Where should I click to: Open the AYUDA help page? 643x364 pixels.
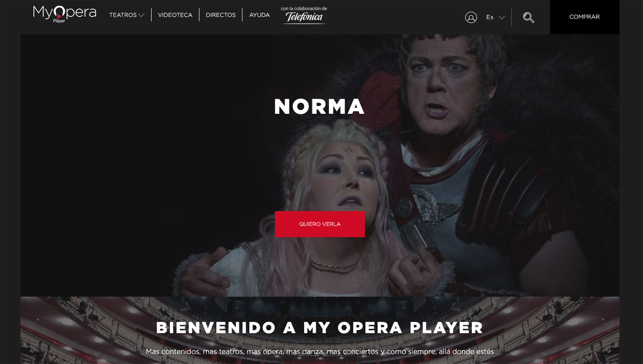point(260,15)
